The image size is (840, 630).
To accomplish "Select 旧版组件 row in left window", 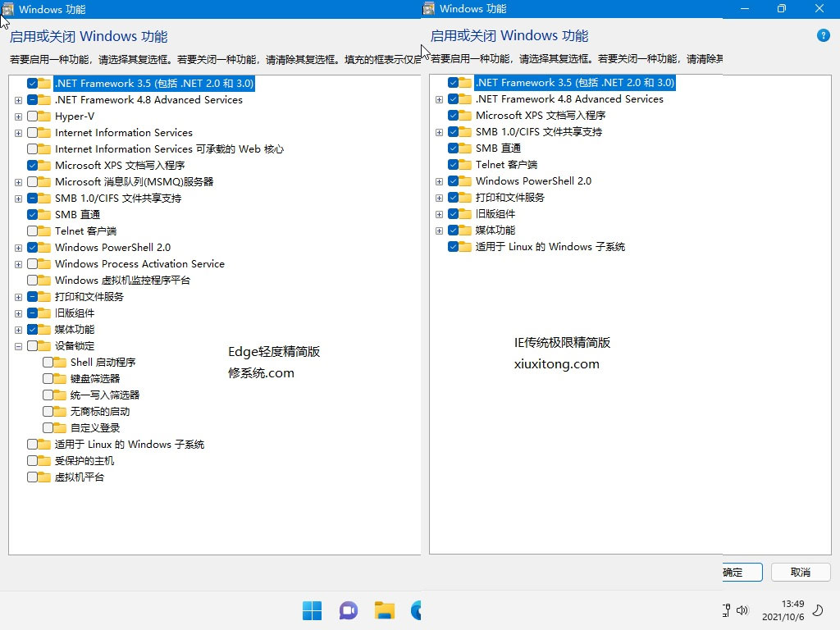I will [x=75, y=313].
